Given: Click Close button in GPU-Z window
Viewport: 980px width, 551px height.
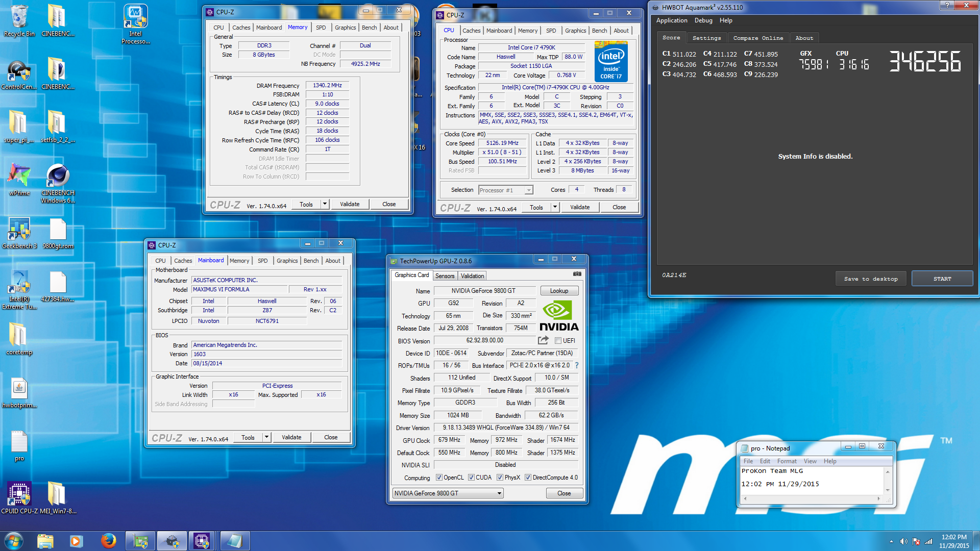Looking at the screenshot, I should pos(564,493).
